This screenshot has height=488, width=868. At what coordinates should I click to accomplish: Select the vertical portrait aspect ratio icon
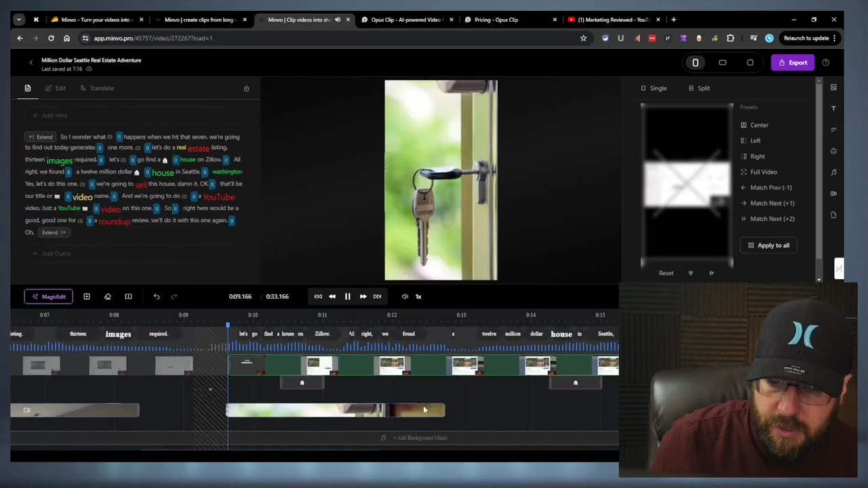point(695,62)
